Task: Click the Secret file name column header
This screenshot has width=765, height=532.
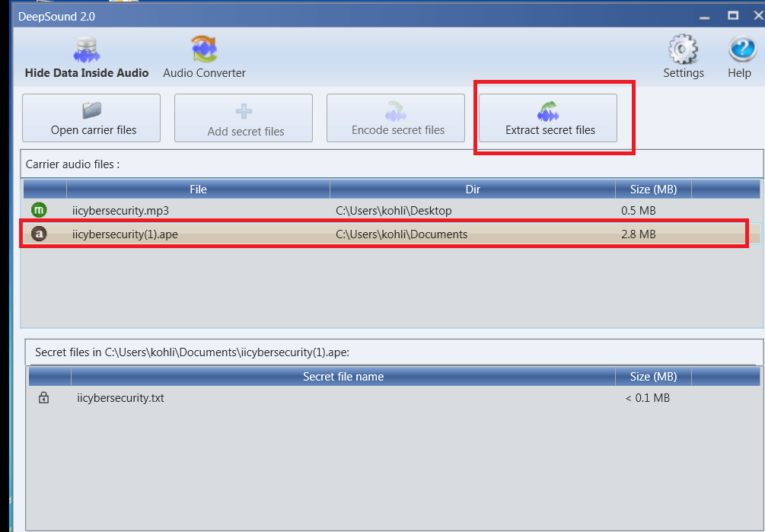Action: click(343, 377)
